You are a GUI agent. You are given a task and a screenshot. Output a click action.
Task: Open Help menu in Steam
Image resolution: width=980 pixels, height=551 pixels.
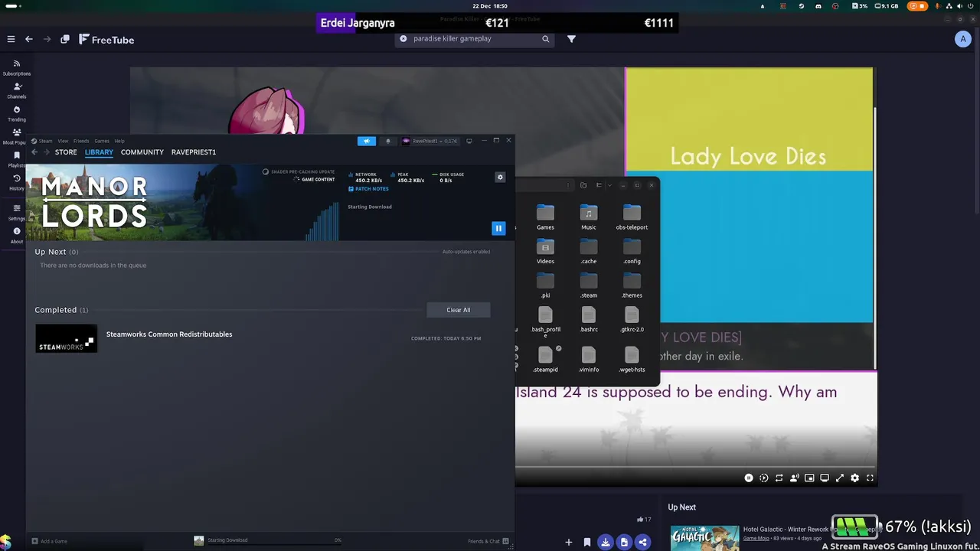click(x=119, y=141)
